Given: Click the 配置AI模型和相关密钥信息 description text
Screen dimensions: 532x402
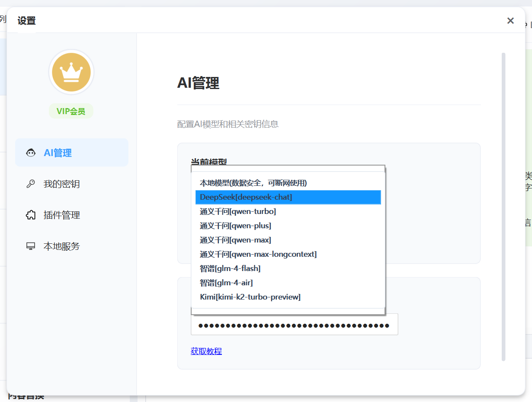Looking at the screenshot, I should pos(228,124).
